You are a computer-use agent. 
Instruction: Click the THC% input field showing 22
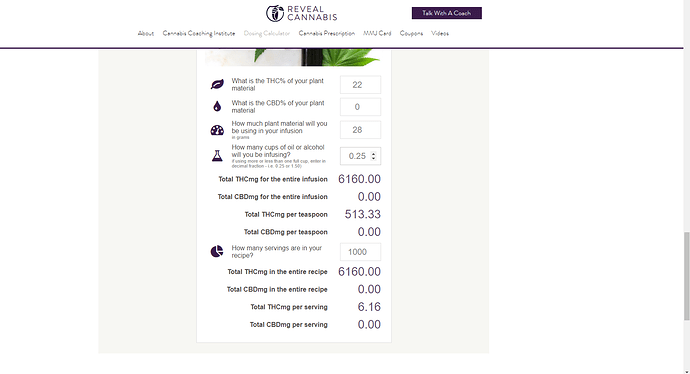(x=360, y=84)
